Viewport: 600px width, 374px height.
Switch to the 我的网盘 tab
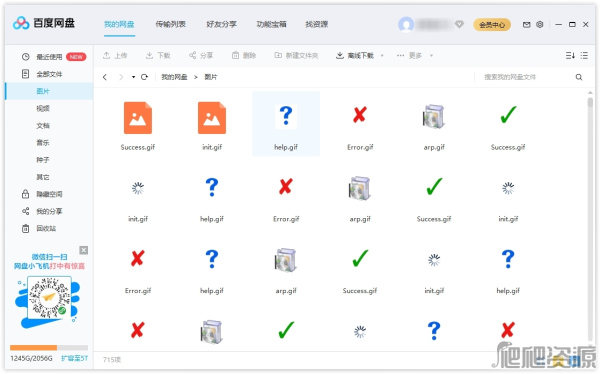119,24
